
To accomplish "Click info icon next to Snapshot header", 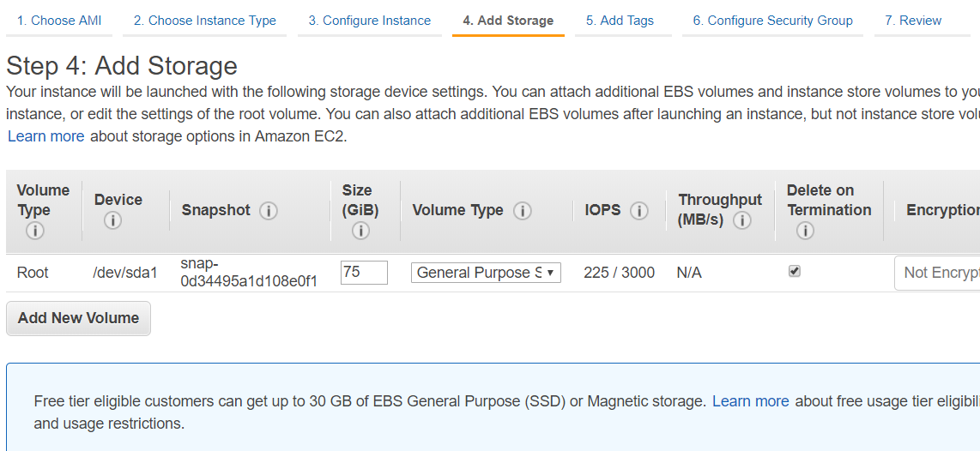I will click(269, 211).
